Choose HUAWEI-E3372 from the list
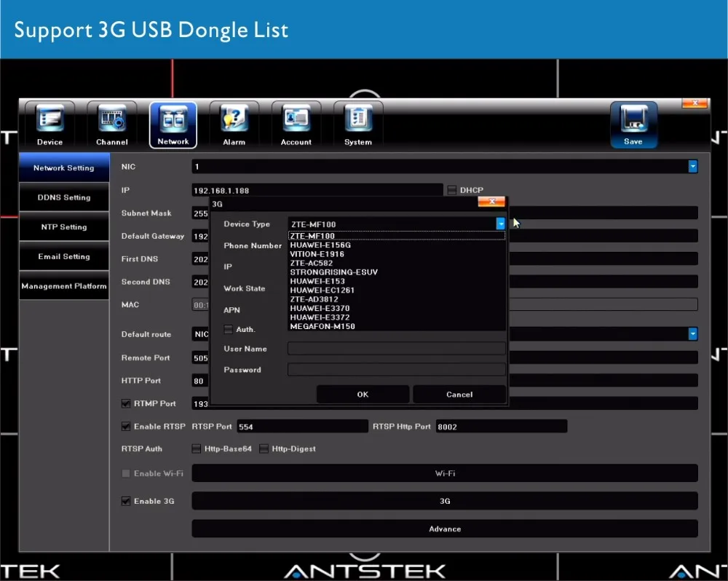728x581 pixels. coord(397,317)
